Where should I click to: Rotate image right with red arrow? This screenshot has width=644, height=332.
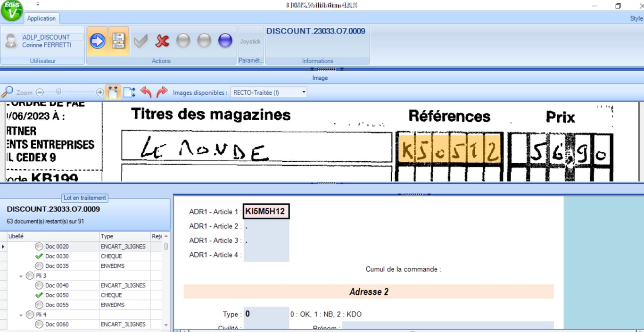(162, 92)
